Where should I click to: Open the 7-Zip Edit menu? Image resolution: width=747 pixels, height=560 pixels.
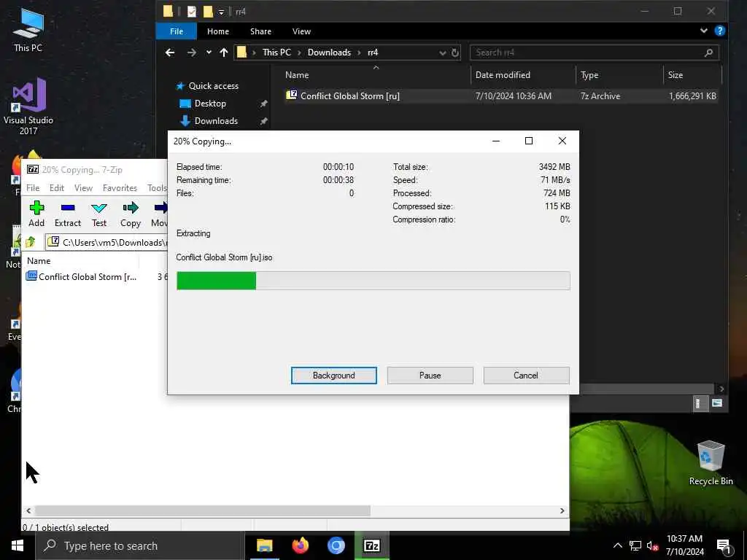[x=57, y=187]
